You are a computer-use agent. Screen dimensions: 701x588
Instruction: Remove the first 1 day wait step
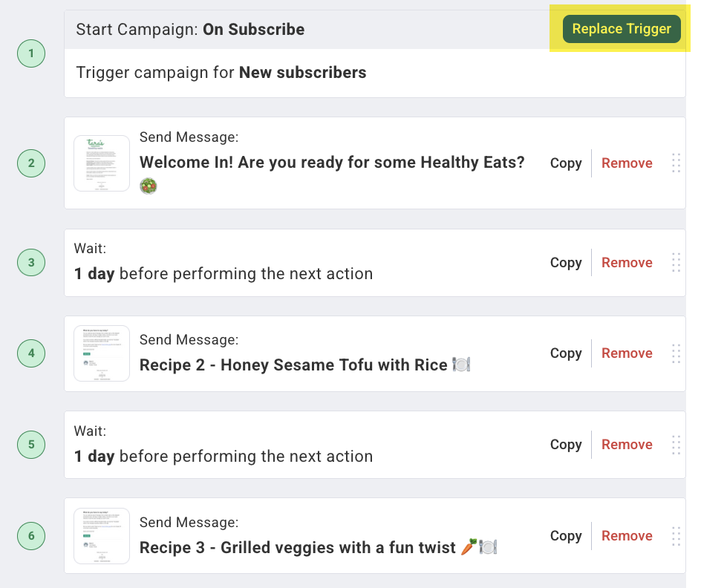pos(627,263)
